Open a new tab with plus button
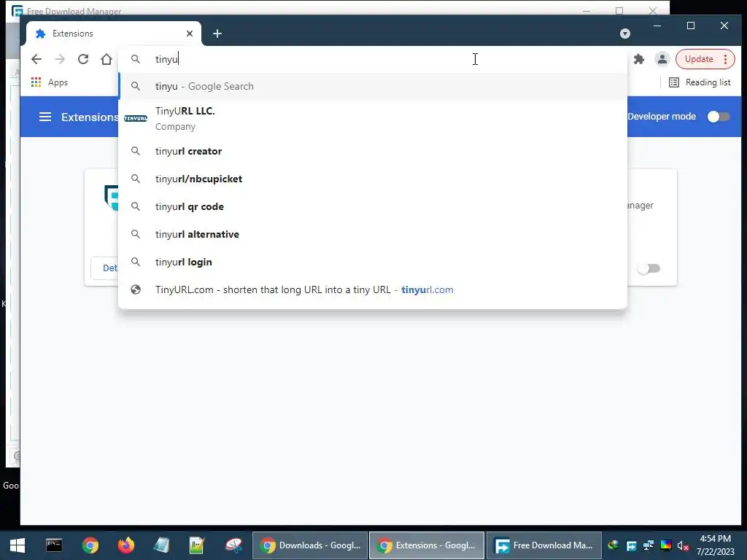Viewport: 747px width, 560px height. [x=217, y=34]
